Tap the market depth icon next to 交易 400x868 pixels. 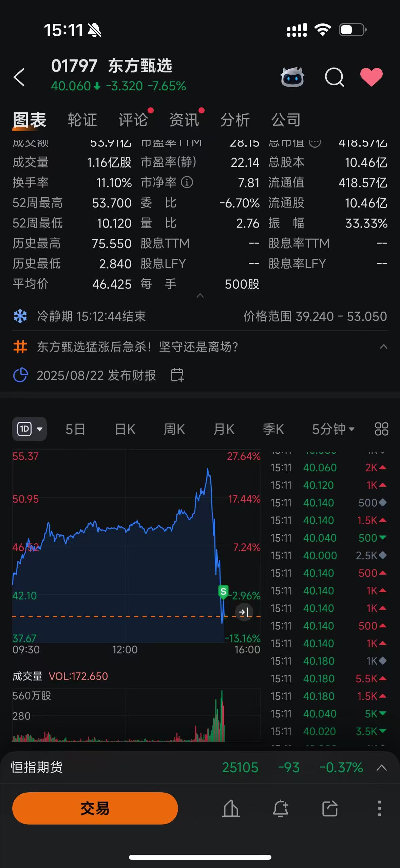(x=231, y=808)
